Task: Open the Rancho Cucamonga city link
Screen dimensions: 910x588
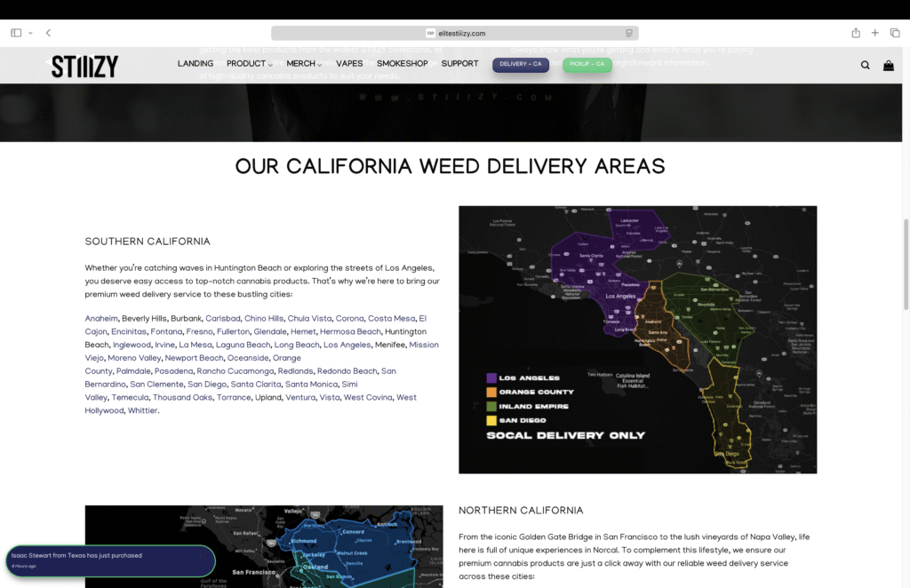Action: 235,371
